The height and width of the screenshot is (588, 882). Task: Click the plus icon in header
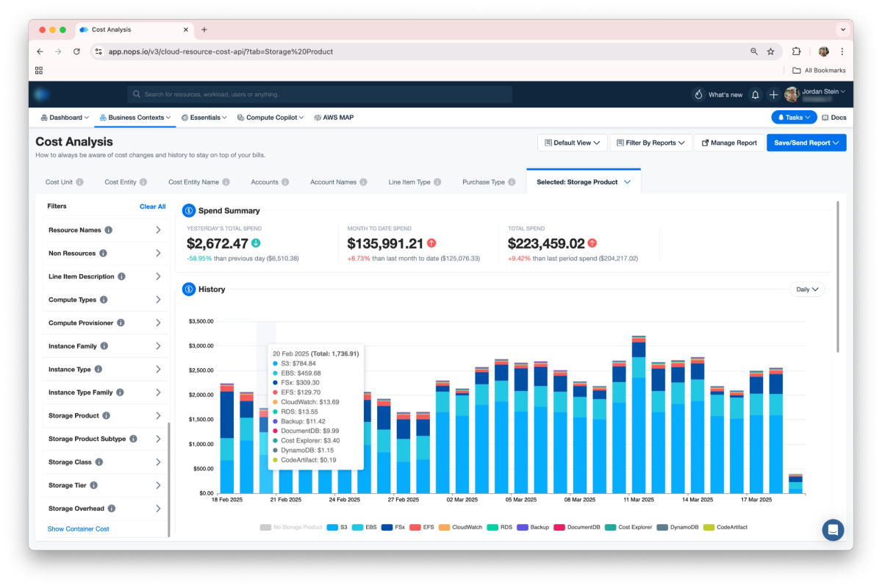coord(773,95)
